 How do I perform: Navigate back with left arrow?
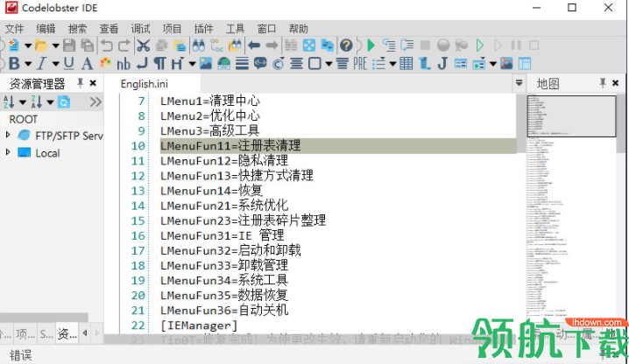tap(254, 45)
